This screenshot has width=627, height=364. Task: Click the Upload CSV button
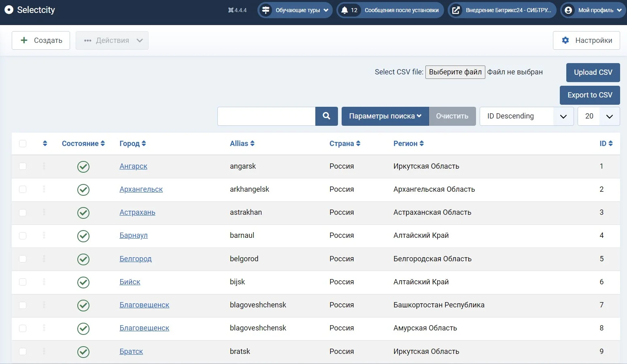(593, 72)
